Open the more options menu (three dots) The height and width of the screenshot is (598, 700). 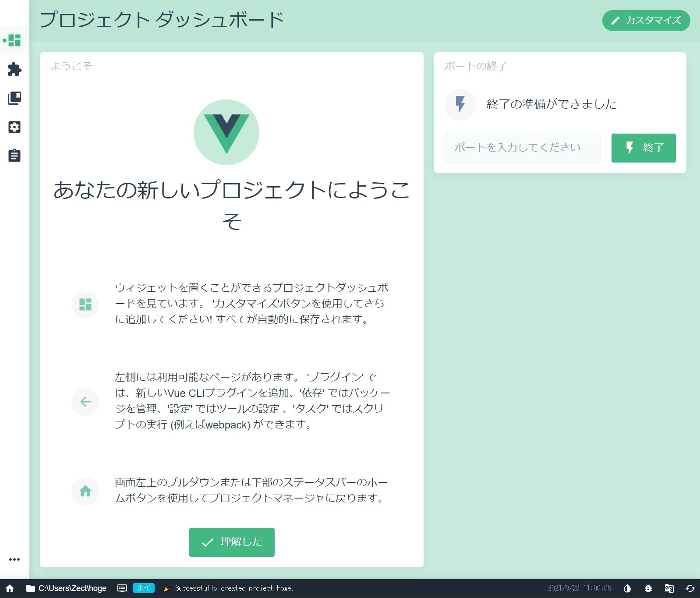(x=14, y=559)
